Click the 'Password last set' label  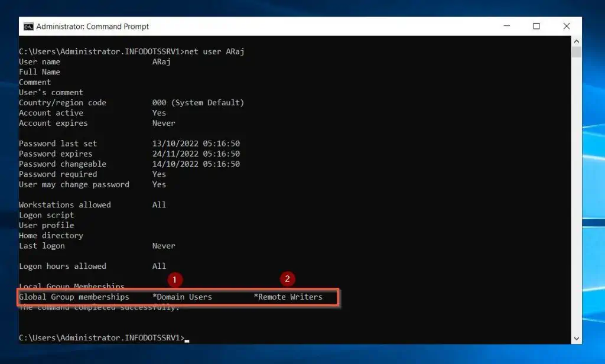pyautogui.click(x=58, y=144)
